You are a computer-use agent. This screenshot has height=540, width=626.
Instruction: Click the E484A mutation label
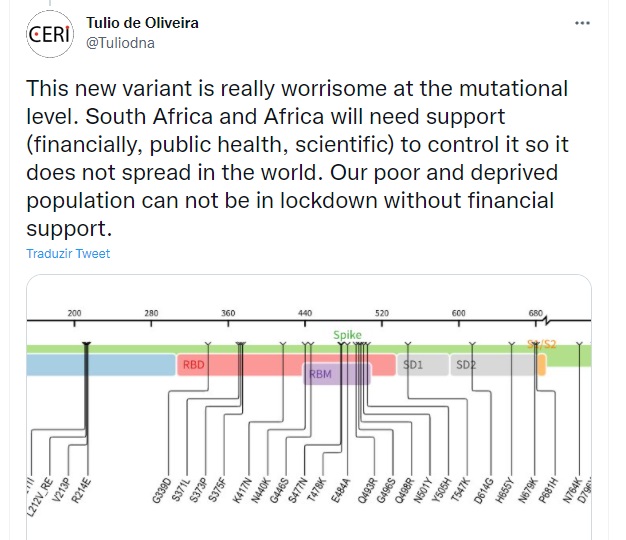[x=347, y=495]
